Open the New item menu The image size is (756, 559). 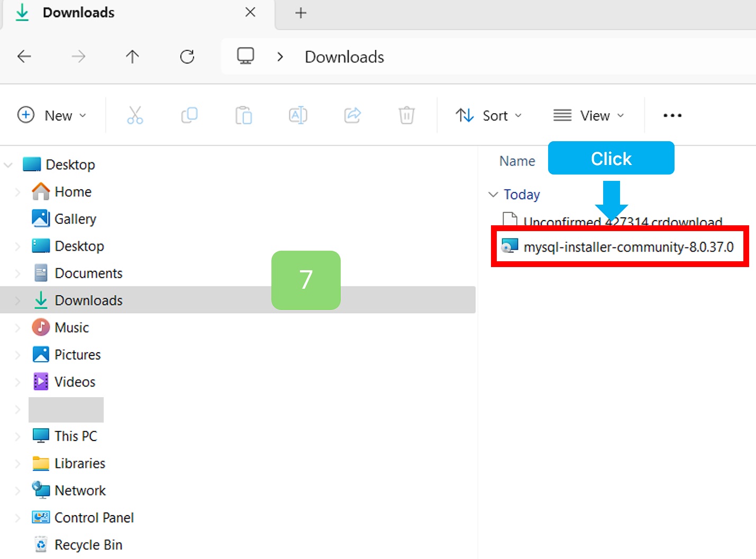point(52,115)
